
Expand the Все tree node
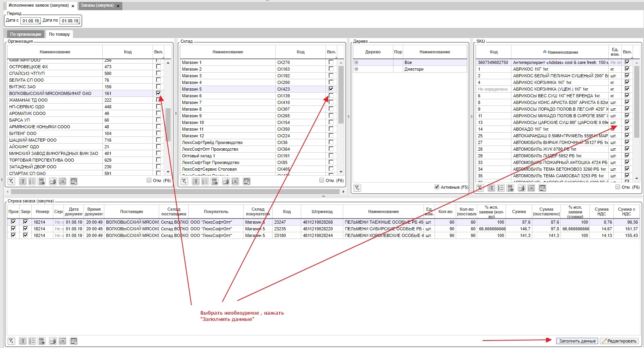pyautogui.click(x=356, y=62)
